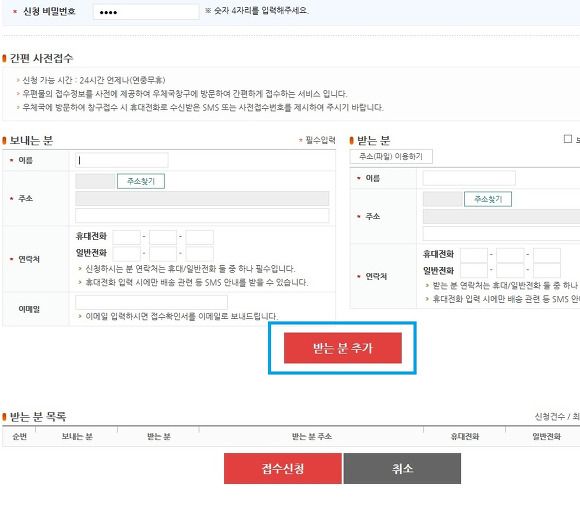
Task: Click sender 휴대전화 first number box
Action: pos(127,237)
